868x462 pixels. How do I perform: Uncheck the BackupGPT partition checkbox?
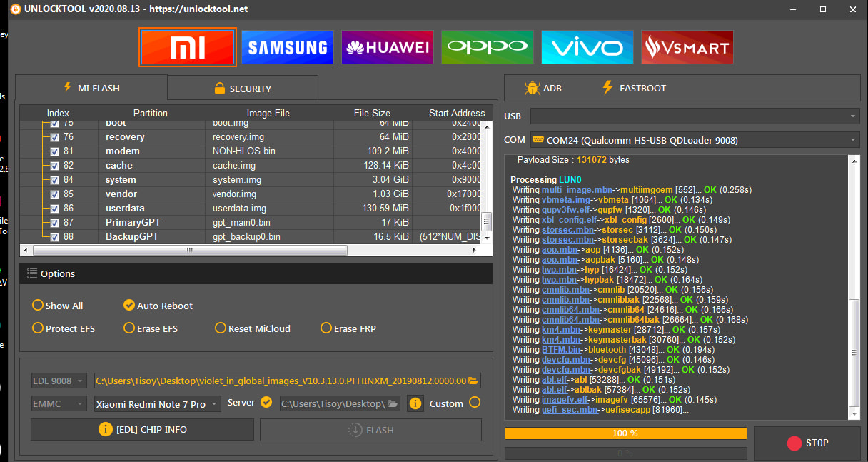54,236
